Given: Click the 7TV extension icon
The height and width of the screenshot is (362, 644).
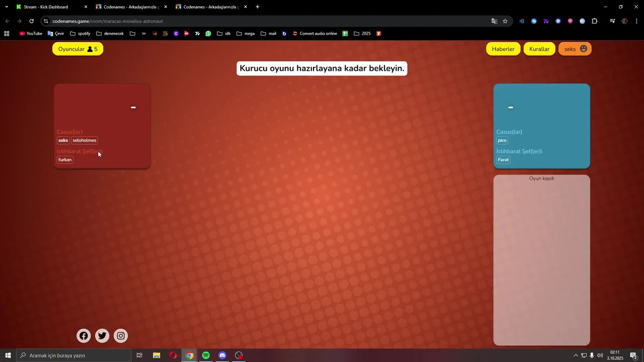Looking at the screenshot, I should [546, 21].
